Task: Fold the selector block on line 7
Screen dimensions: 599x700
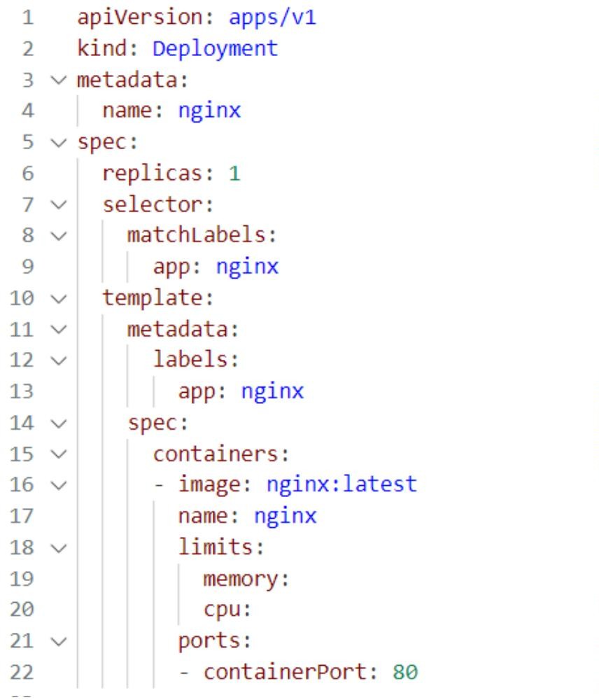Action: coord(59,205)
